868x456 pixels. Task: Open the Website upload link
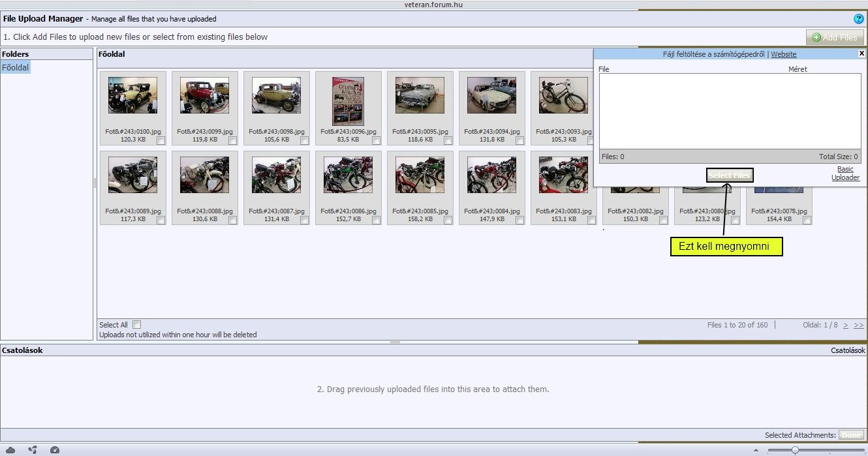[x=783, y=54]
